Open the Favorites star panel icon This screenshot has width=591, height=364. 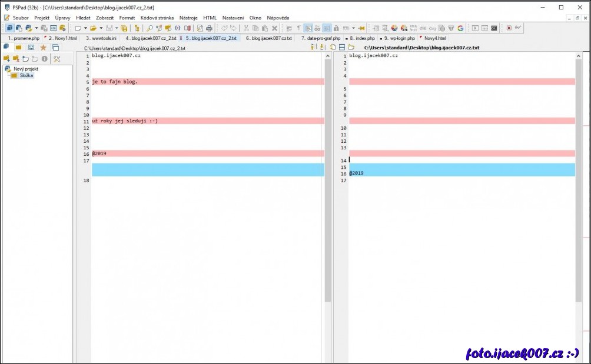43,47
